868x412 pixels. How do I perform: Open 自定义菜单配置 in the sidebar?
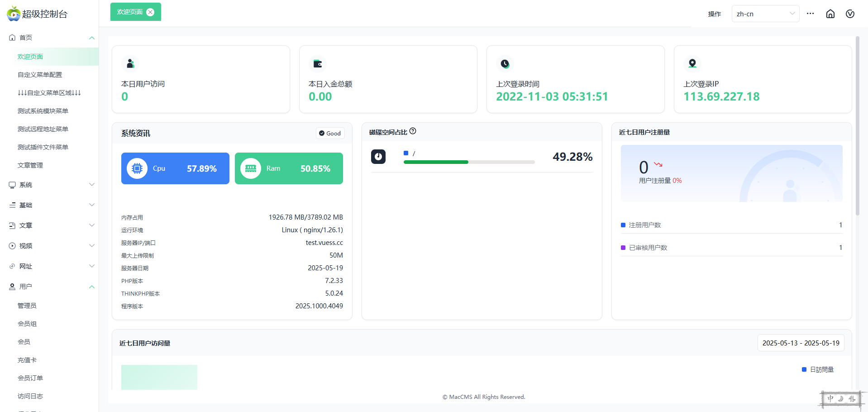(x=40, y=75)
